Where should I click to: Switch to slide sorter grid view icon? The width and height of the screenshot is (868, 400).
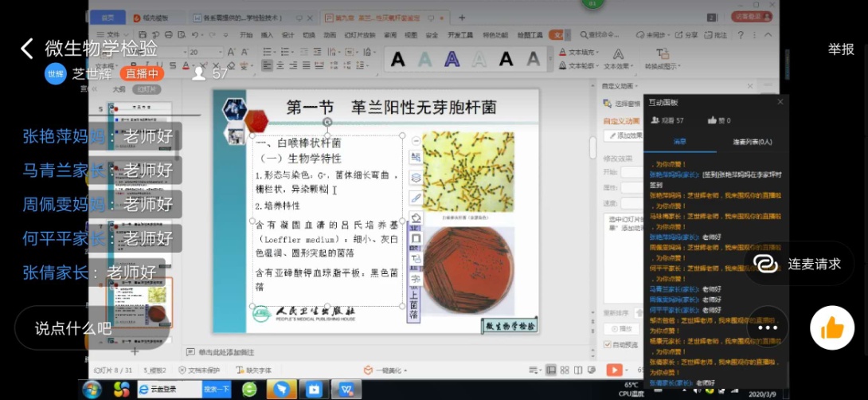pos(565,370)
